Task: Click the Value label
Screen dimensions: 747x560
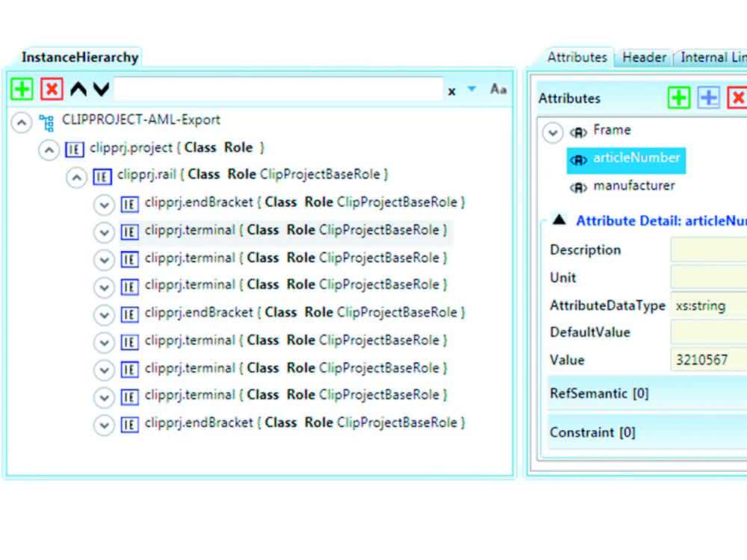Action: point(567,360)
